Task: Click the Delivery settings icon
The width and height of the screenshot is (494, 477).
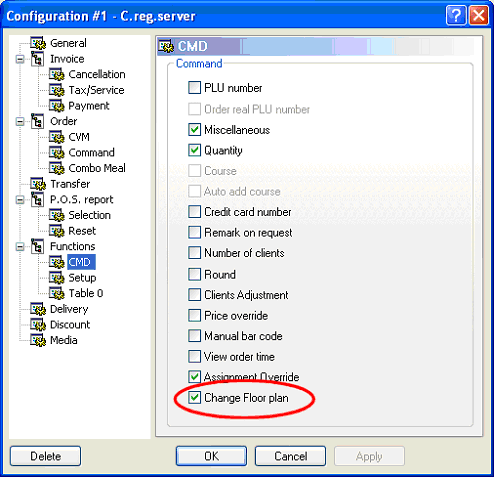Action: click(38, 309)
